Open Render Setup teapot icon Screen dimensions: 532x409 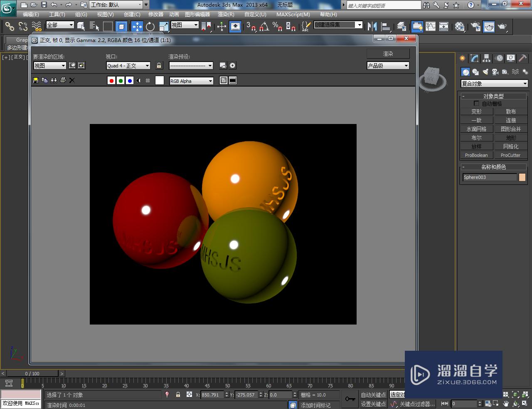pos(475,26)
